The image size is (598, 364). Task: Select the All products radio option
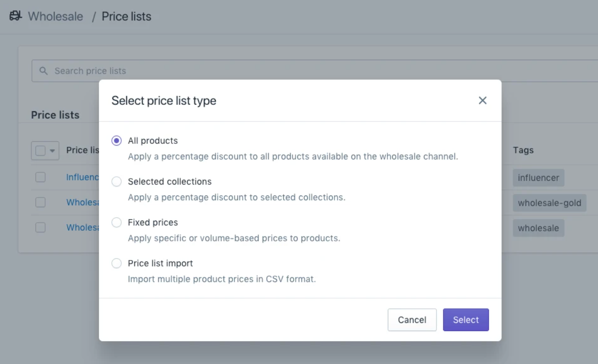pyautogui.click(x=117, y=141)
